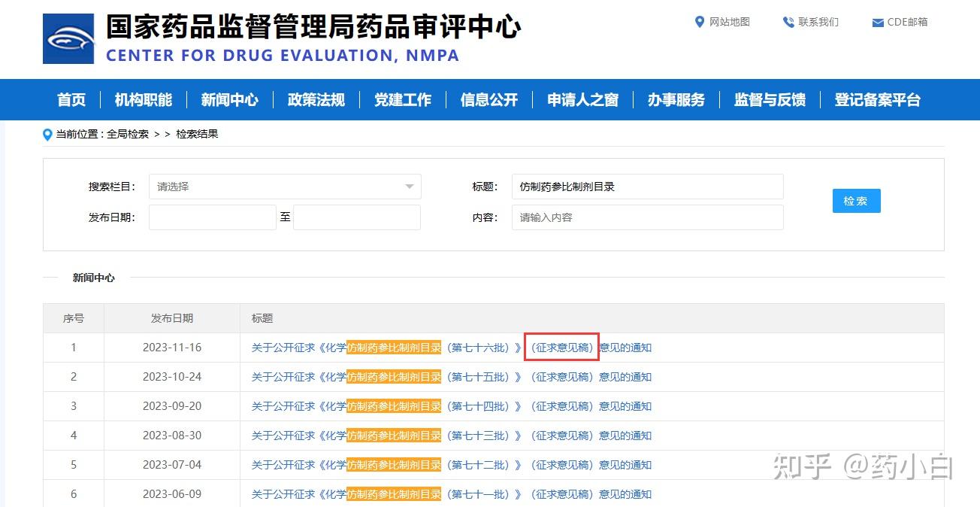
Task: Click the highlighted 征求意见稿 text in row one
Action: pos(561,347)
